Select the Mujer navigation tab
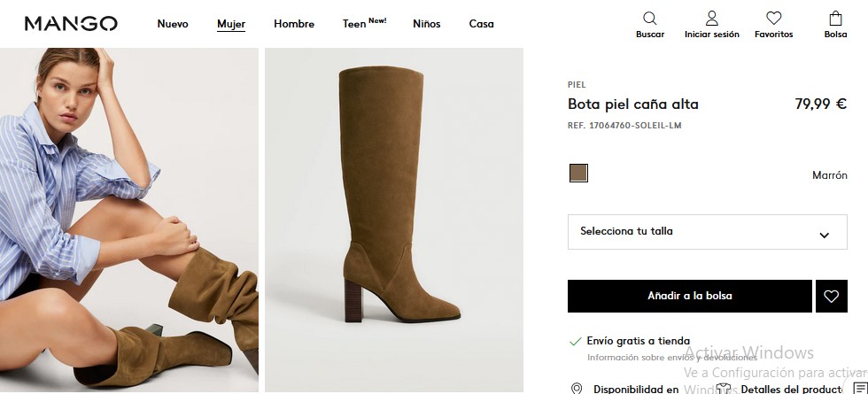Image resolution: width=868 pixels, height=394 pixels. 231,24
